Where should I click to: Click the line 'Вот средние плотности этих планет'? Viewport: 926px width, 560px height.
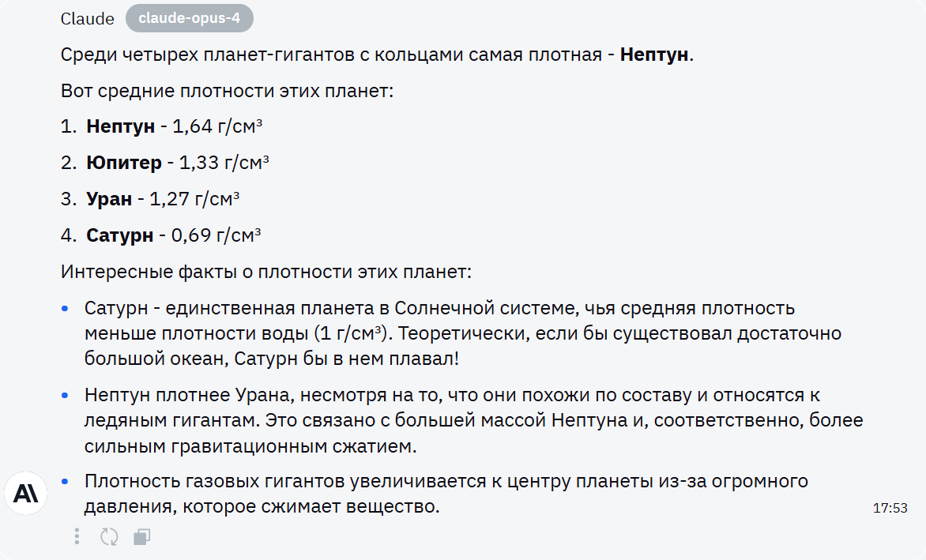pos(227,91)
